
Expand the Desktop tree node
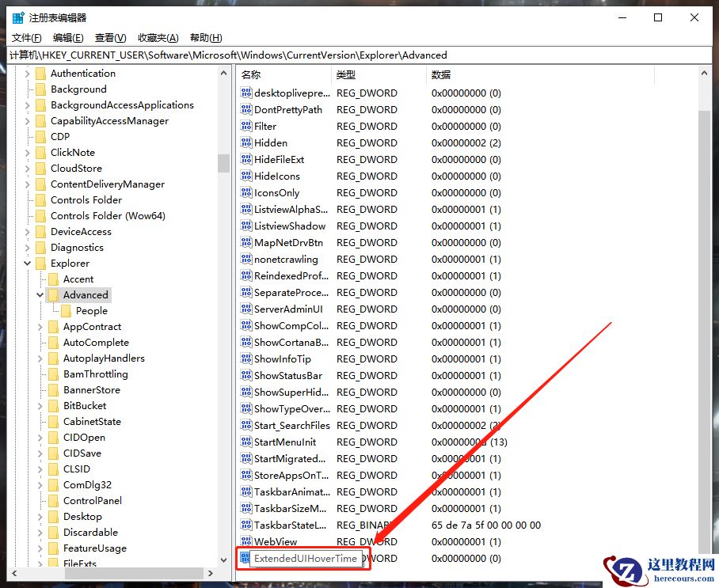coord(40,516)
